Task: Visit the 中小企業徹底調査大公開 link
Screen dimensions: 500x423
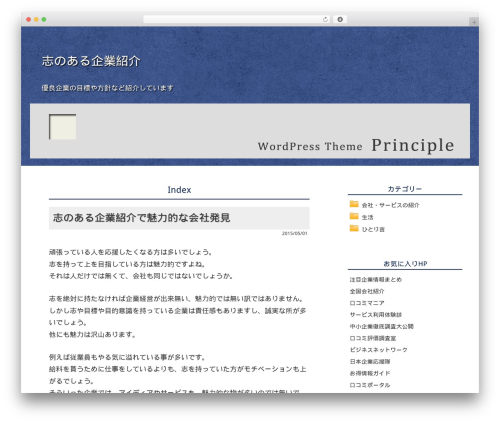Action: click(x=382, y=326)
